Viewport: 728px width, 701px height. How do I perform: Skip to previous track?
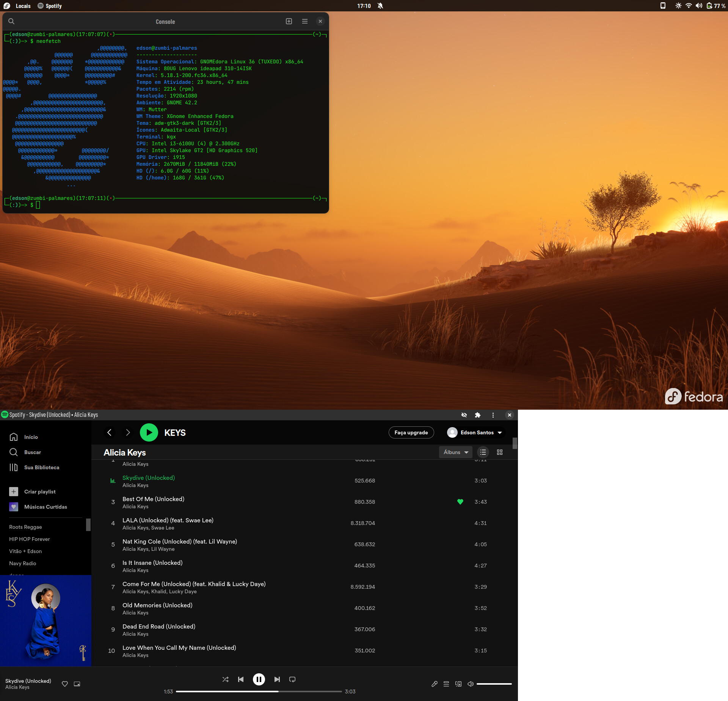241,679
